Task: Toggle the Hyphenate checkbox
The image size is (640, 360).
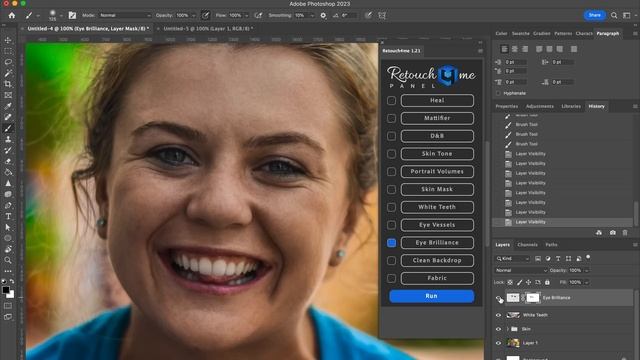Action: pos(498,93)
